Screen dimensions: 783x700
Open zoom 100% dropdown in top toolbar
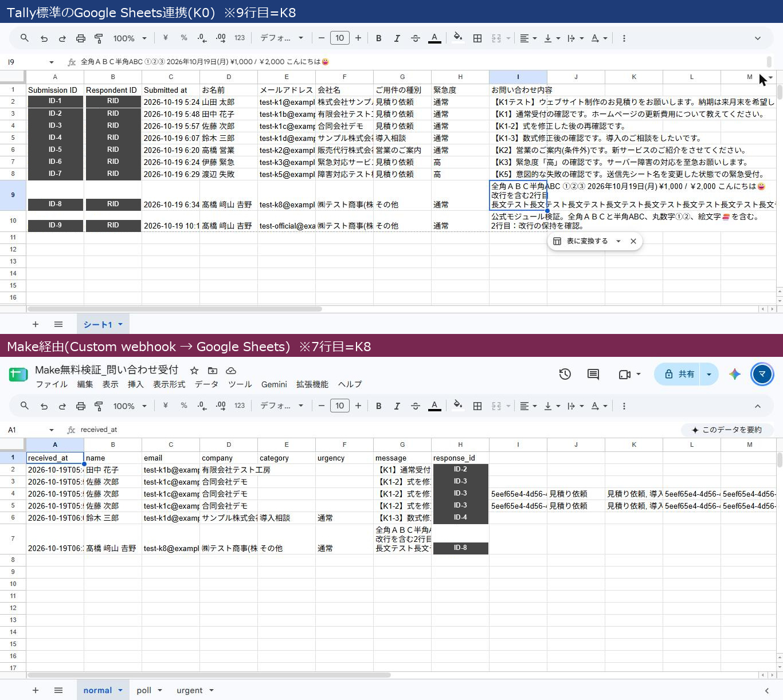click(130, 38)
